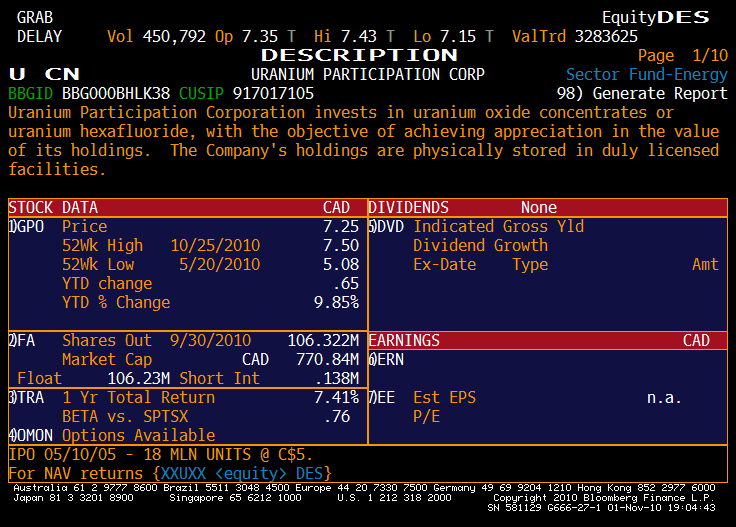Viewport: 736px width, 527px height.
Task: Click the YTD change value .65
Action: [345, 283]
